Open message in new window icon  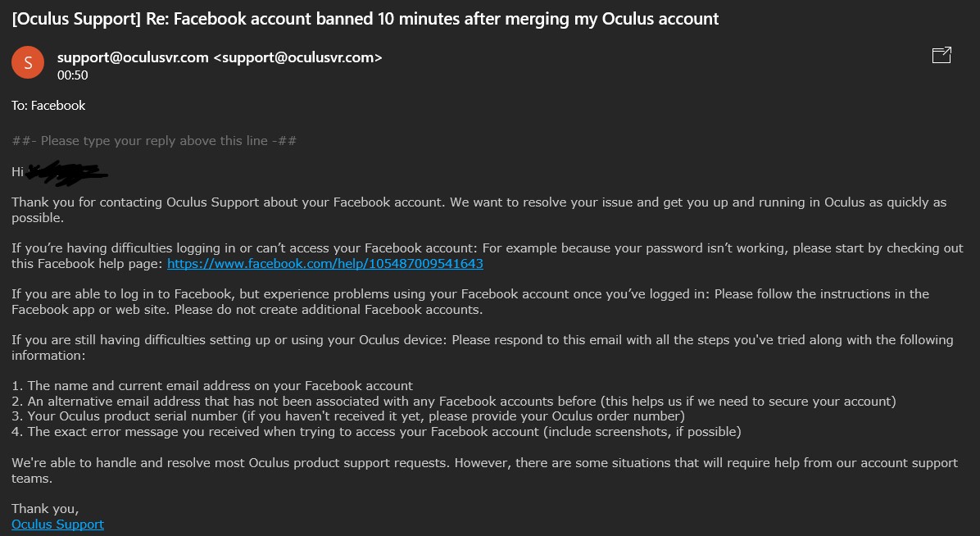pos(941,56)
